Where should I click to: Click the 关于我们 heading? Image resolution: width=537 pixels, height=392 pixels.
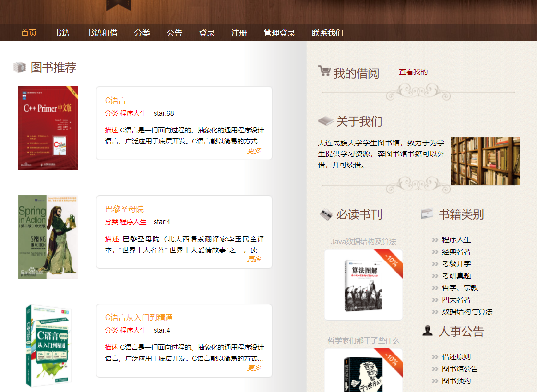click(x=359, y=121)
